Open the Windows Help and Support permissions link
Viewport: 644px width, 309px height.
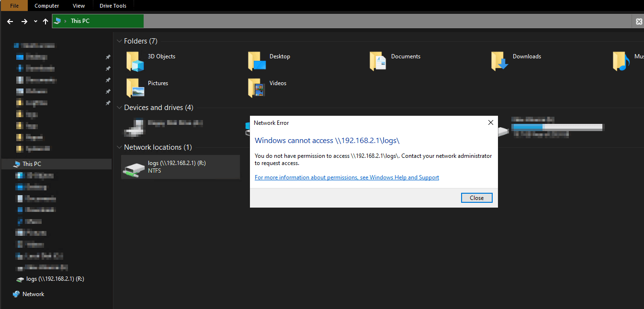click(347, 177)
